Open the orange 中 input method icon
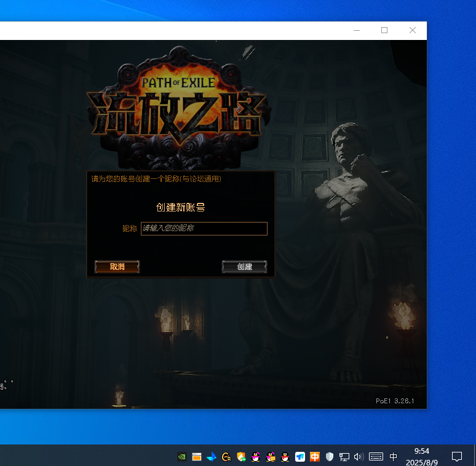The height and width of the screenshot is (466, 476). tap(314, 457)
